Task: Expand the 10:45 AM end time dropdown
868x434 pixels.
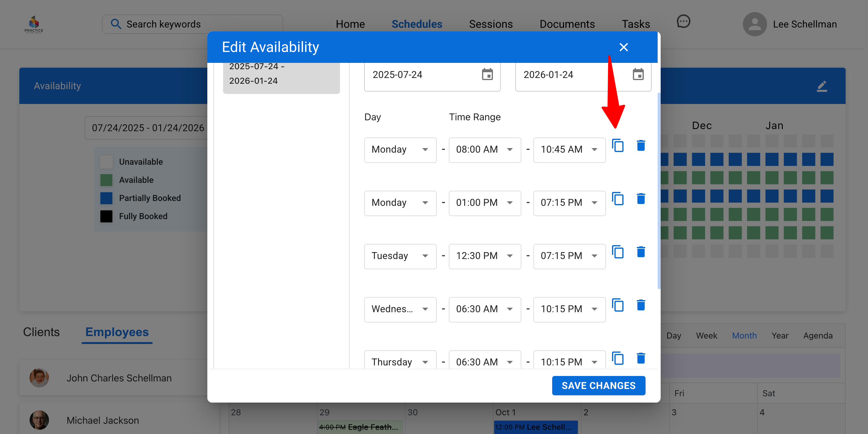Action: click(569, 150)
